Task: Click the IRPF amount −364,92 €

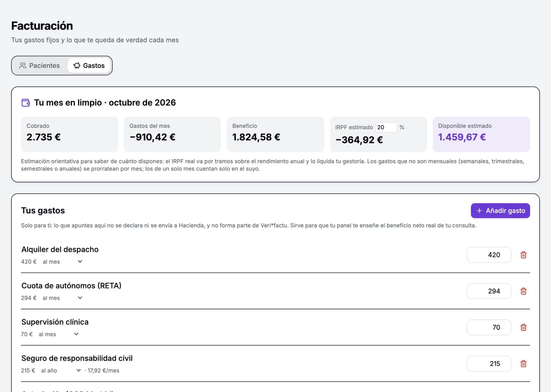Action: click(x=359, y=140)
